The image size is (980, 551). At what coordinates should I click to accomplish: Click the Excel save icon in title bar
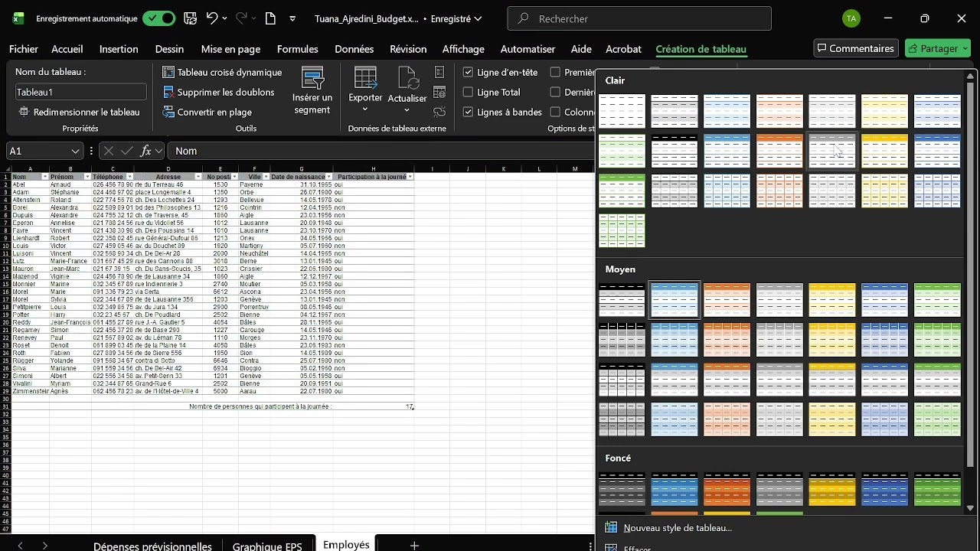[x=191, y=18]
